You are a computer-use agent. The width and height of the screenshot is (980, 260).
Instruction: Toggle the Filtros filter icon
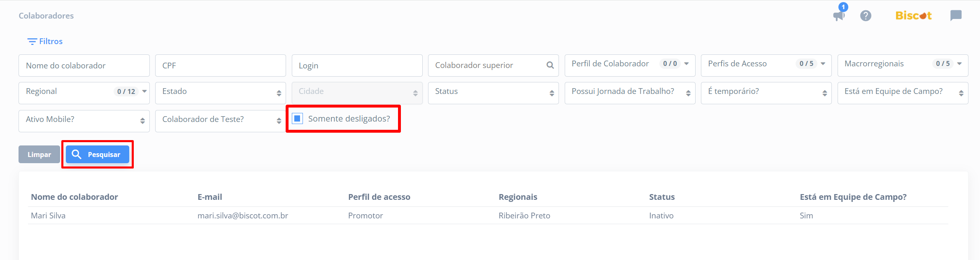pos(32,42)
